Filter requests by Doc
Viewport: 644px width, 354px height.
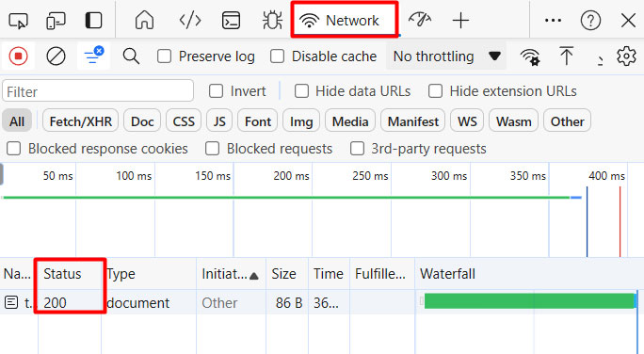142,121
